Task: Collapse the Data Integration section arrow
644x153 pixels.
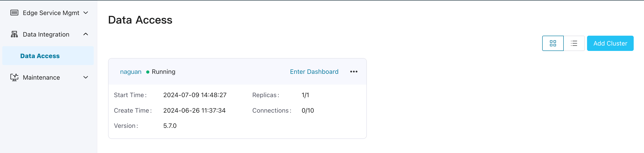Action: tap(86, 34)
